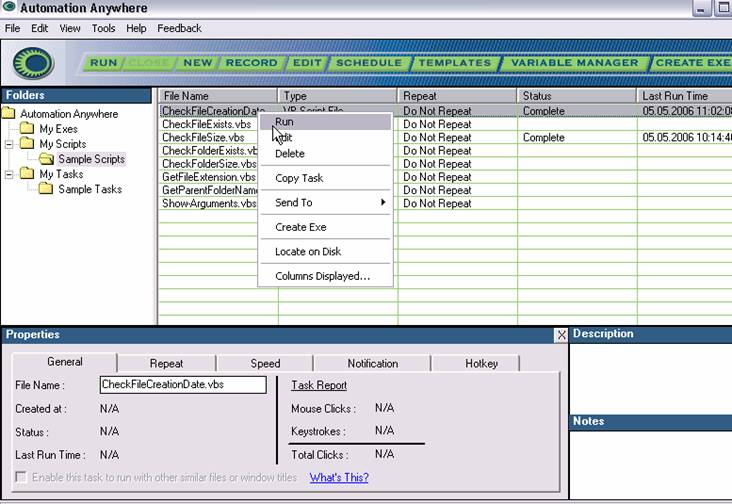This screenshot has width=732, height=504.
Task: Click the EDIT toolbar button
Action: click(x=307, y=63)
